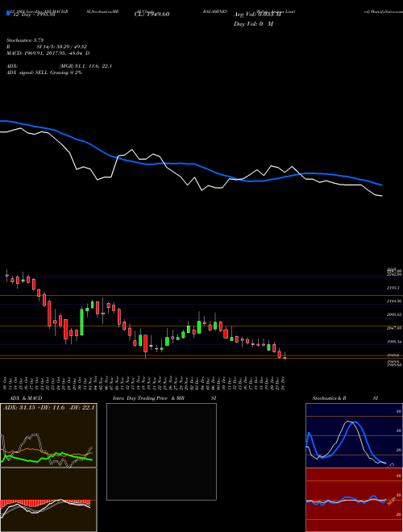Click the 2144.56 price axis label

(393, 301)
